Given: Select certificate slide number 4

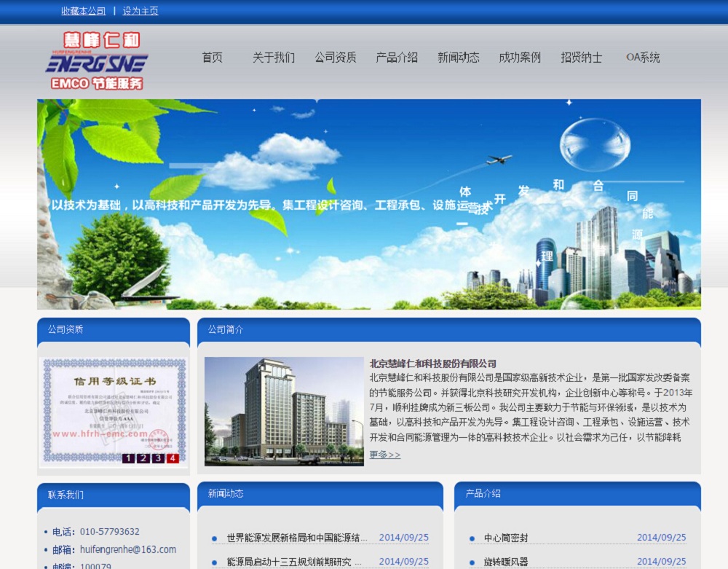Looking at the screenshot, I should (x=173, y=458).
